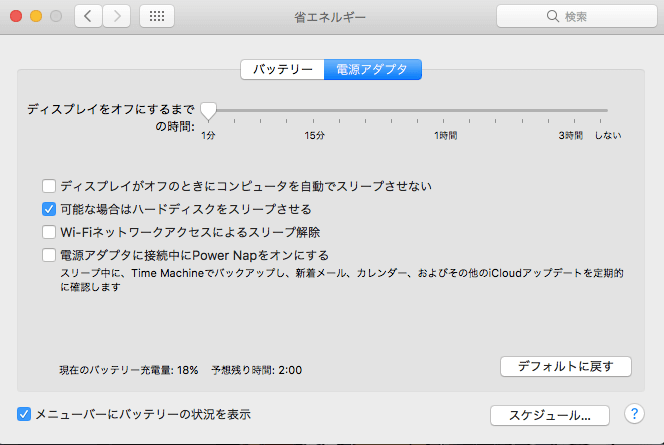
Task: Show all preferences via grid icon
Action: click(157, 16)
